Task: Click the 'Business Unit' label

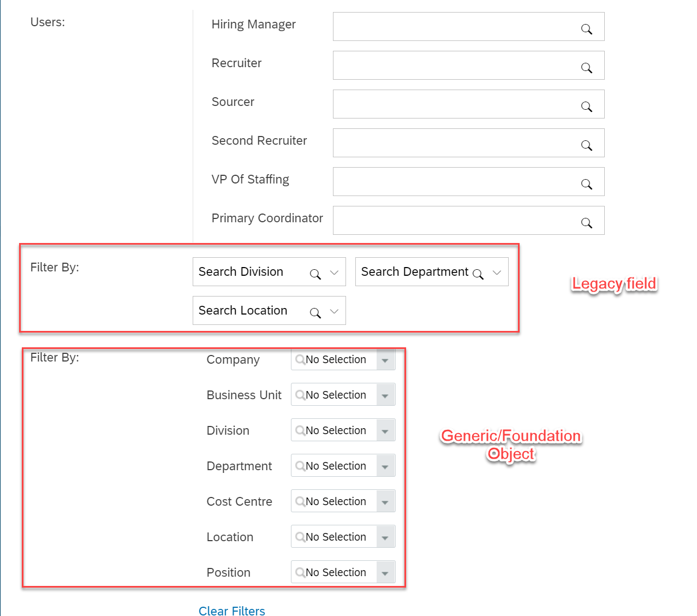Action: pyautogui.click(x=244, y=395)
